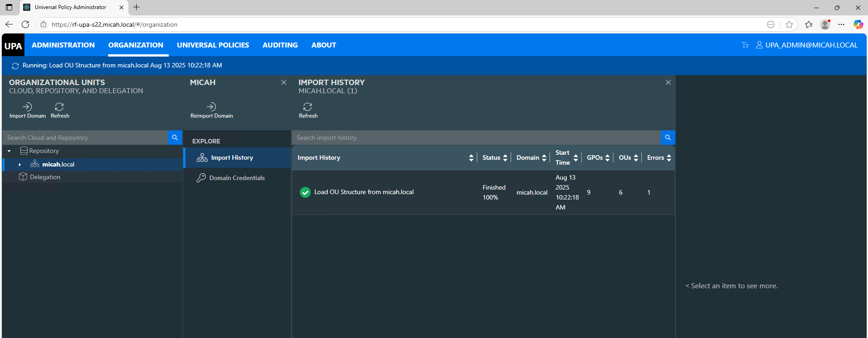Open the text size icon in header

[745, 45]
